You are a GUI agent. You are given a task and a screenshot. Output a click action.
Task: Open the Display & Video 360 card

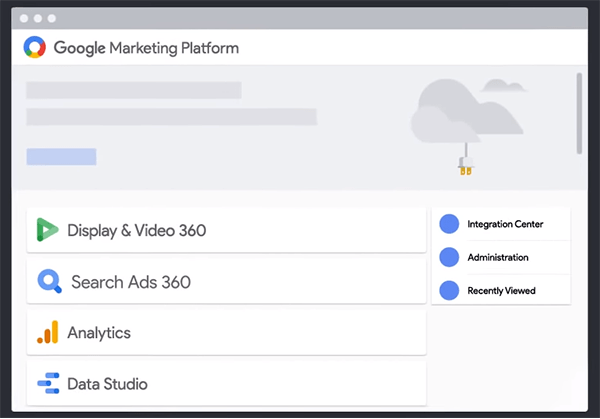pyautogui.click(x=227, y=230)
